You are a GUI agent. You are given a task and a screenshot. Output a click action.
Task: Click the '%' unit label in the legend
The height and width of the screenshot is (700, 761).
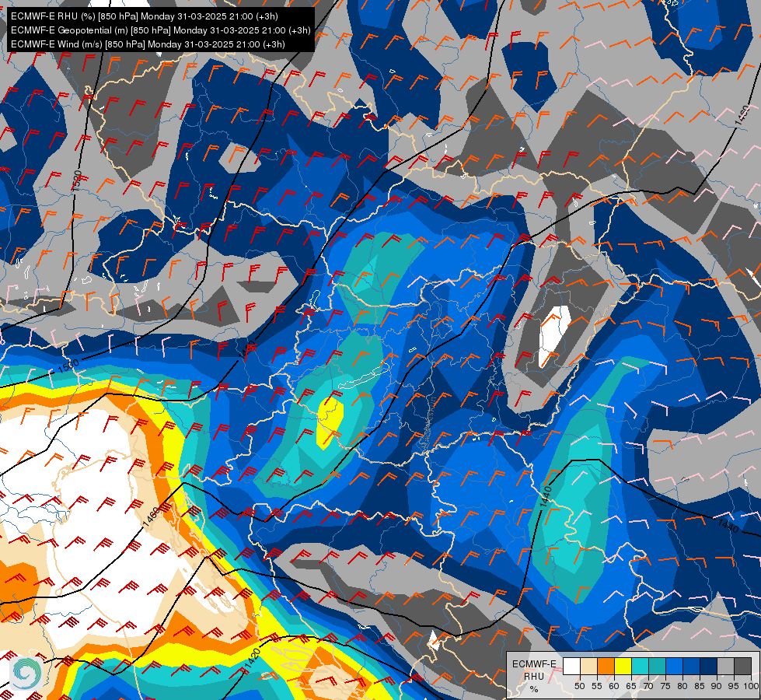(x=534, y=690)
